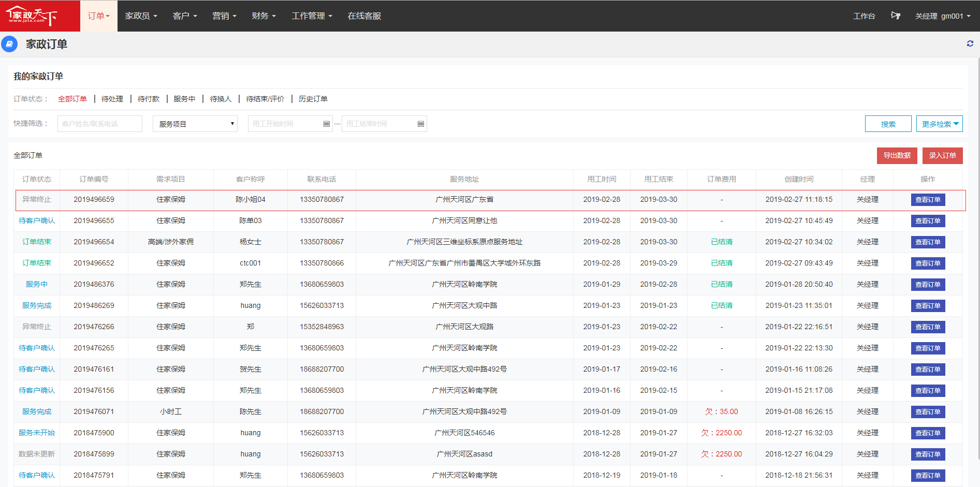980x487 pixels.
Task: Click the 用工结束时间 date field
Action: [384, 124]
